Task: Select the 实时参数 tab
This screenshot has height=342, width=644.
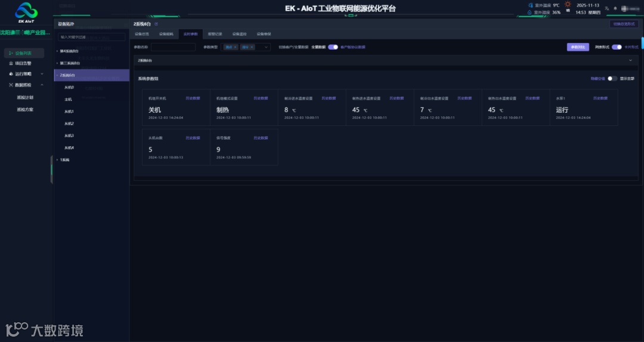Action: (191, 34)
